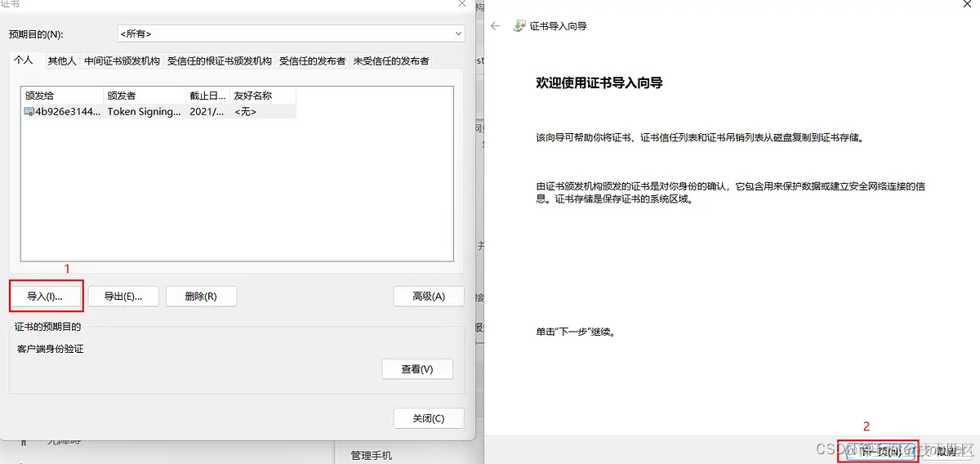980x464 pixels.
Task: Click the 导入(I)... button
Action: [x=45, y=296]
